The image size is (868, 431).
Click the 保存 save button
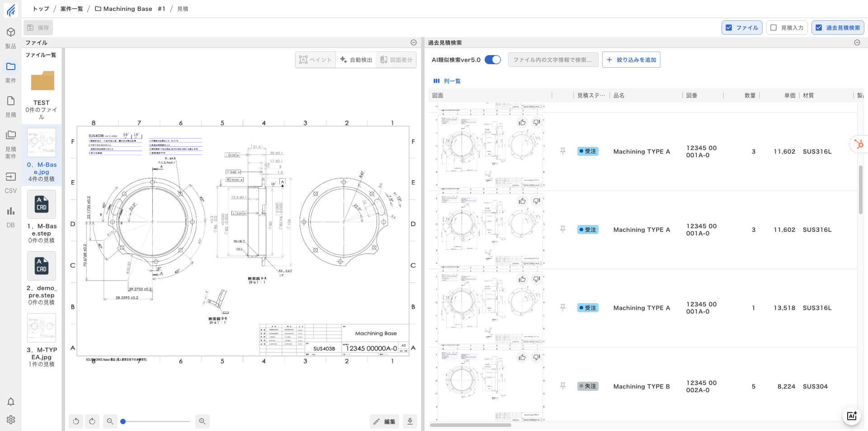click(x=38, y=28)
